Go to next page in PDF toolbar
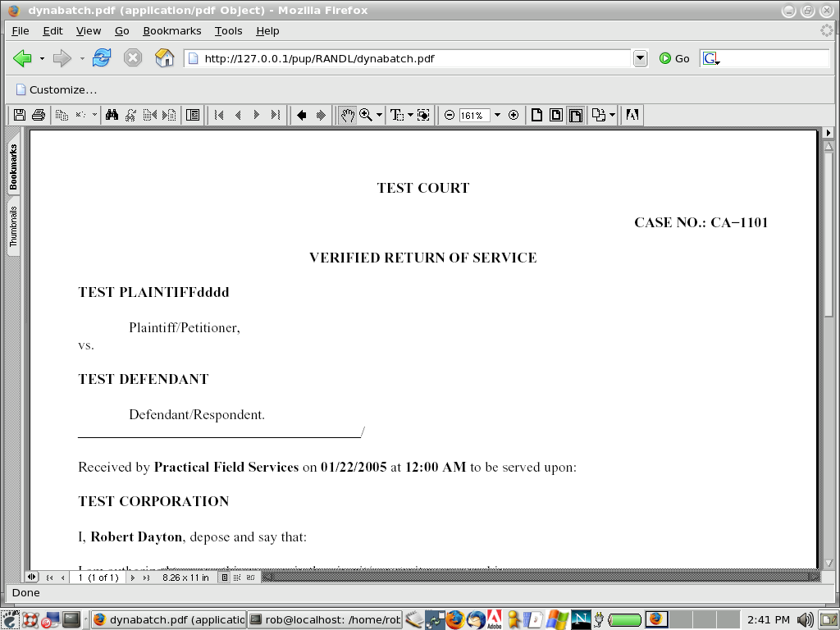 (x=257, y=116)
